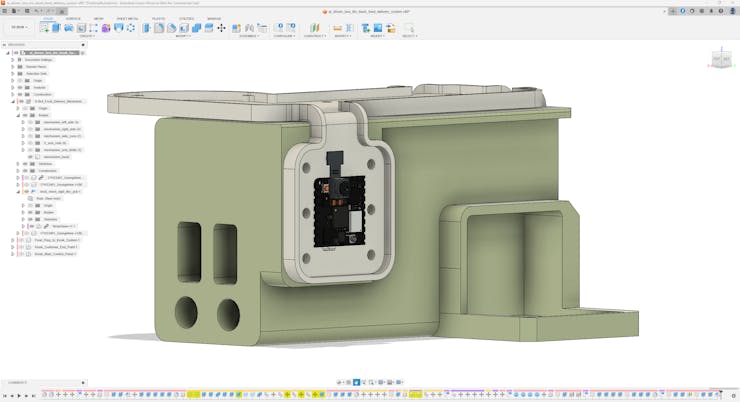Select the Move/Copy tool icon
The width and height of the screenshot is (740, 402).
click(221, 28)
